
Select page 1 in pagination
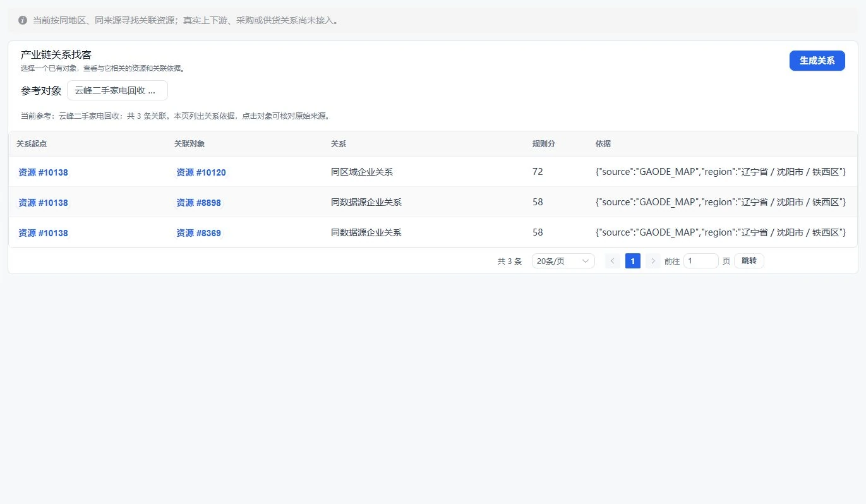click(633, 261)
